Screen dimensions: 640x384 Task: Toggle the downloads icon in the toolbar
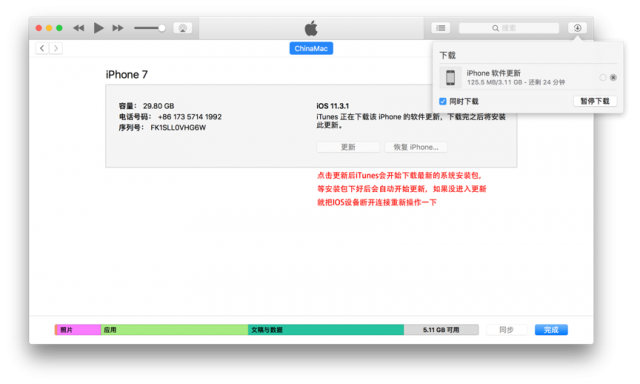(577, 28)
